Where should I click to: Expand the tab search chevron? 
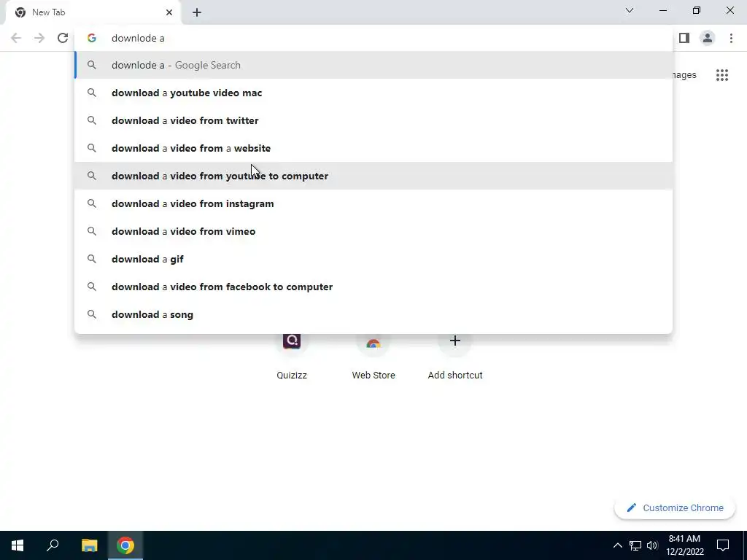[630, 10]
